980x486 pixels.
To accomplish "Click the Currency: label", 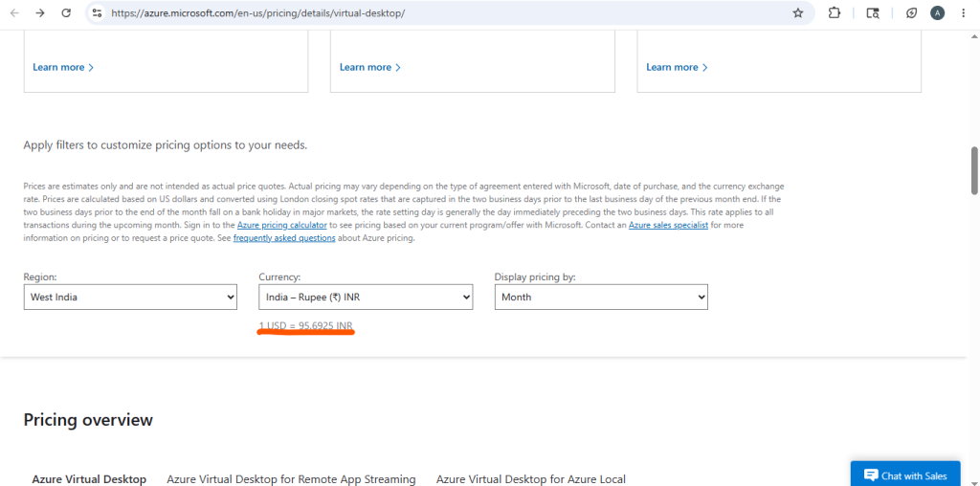I will coord(279,276).
